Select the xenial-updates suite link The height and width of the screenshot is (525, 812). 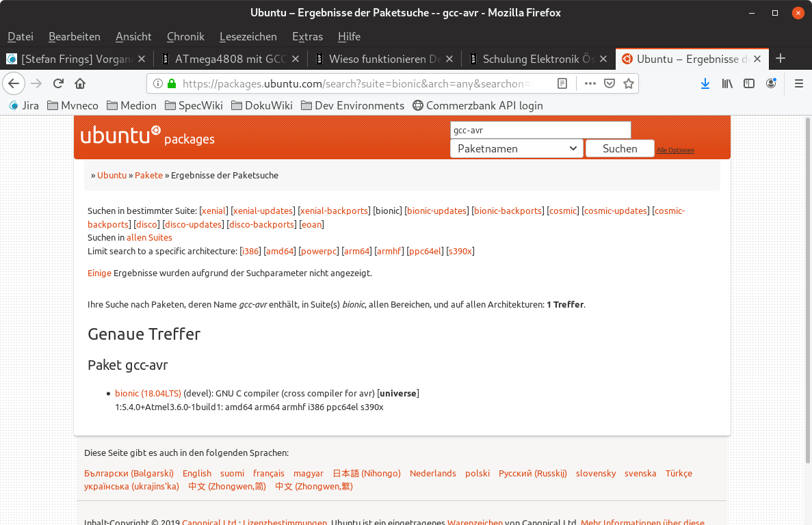click(x=263, y=211)
